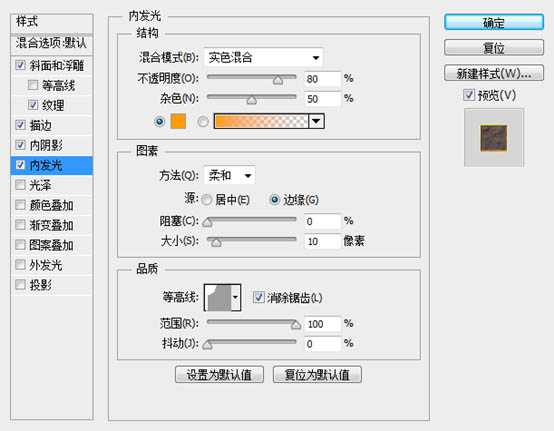Click the 阻塞 value field

[322, 222]
